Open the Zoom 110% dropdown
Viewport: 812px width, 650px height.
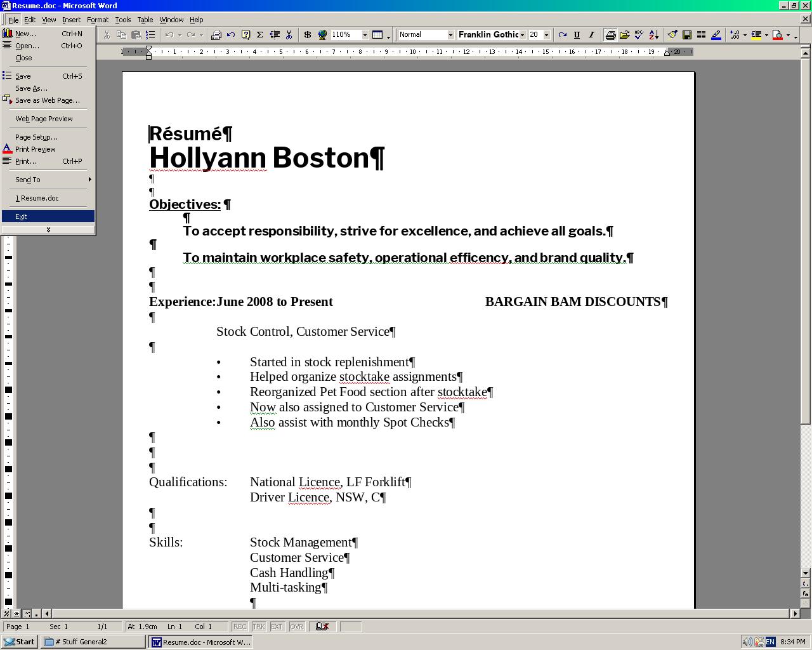[365, 35]
